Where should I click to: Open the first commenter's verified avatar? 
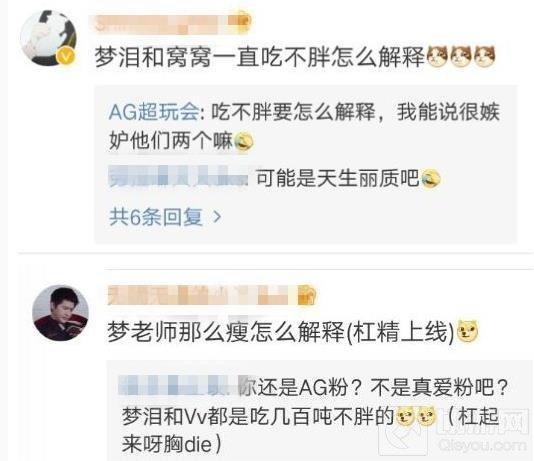click(48, 38)
